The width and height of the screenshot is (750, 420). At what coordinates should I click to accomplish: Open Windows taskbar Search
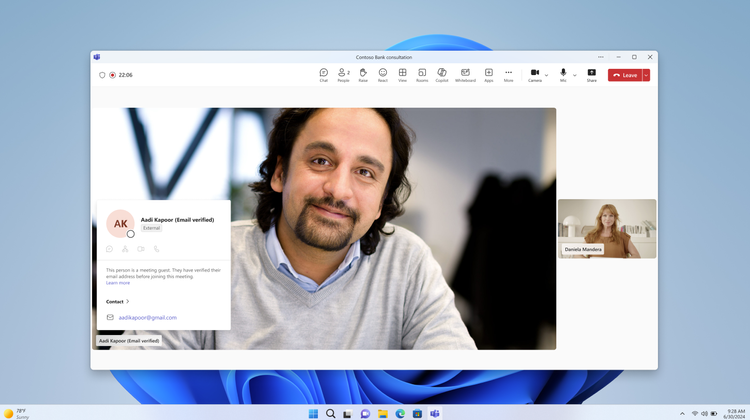tap(331, 414)
